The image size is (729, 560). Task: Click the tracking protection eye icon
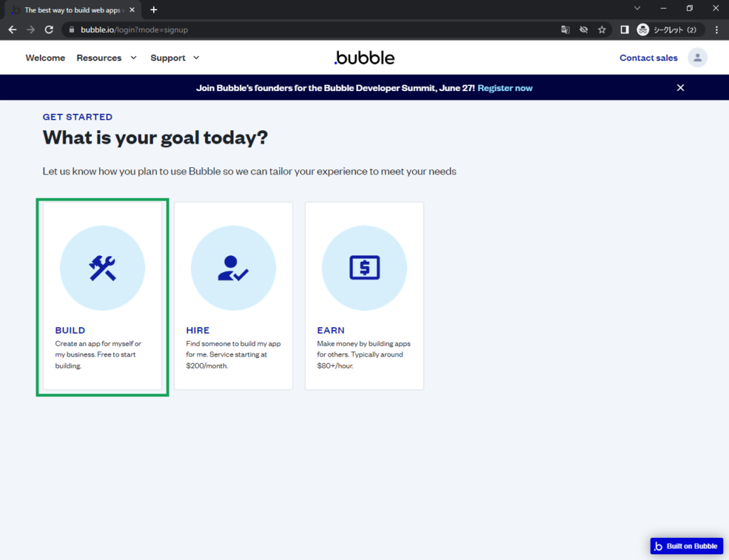(584, 30)
